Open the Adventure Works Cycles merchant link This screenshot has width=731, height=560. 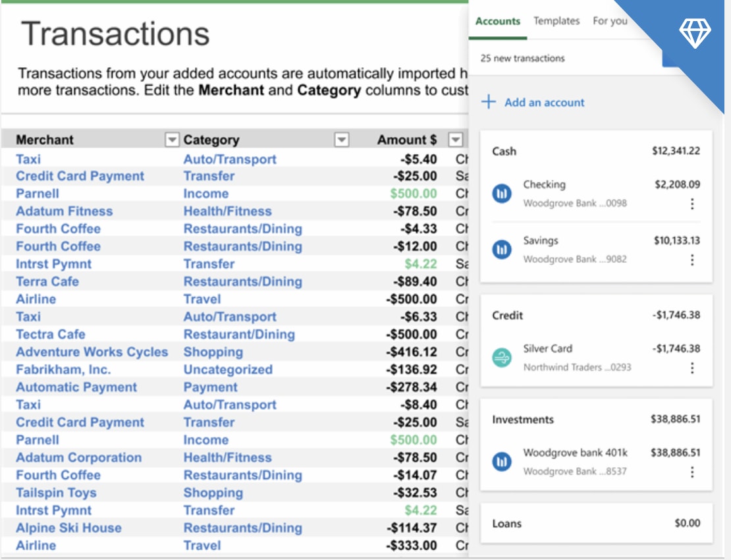(x=91, y=352)
